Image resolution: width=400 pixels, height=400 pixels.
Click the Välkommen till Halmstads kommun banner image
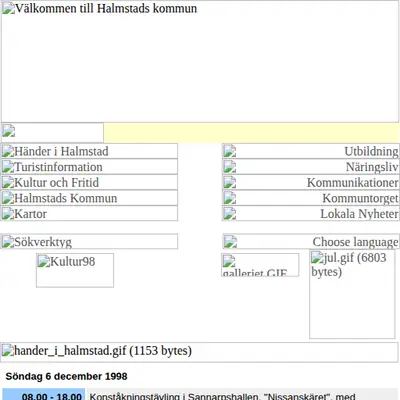tap(200, 62)
